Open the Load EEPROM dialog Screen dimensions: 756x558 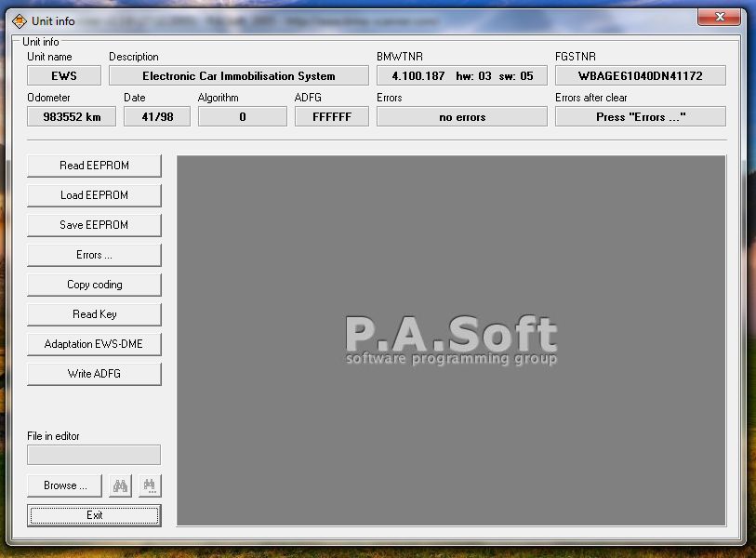[x=94, y=195]
